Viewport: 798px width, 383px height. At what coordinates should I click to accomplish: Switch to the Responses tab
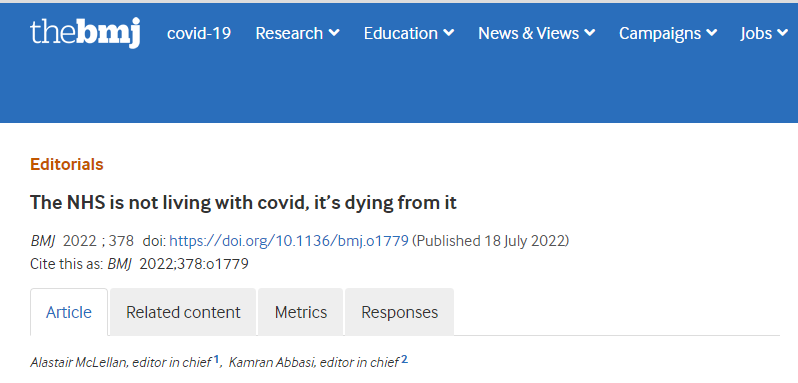coord(400,312)
